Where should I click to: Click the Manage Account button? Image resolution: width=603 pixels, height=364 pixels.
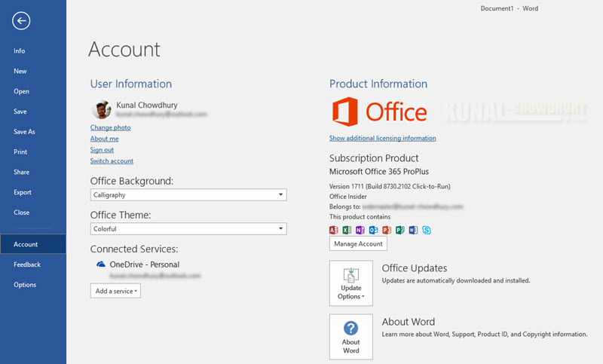tap(358, 243)
